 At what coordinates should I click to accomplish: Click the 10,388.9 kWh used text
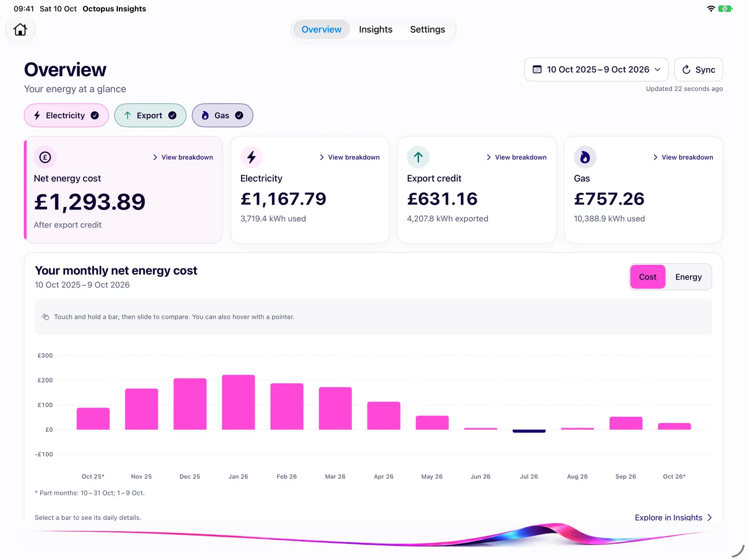coord(609,219)
